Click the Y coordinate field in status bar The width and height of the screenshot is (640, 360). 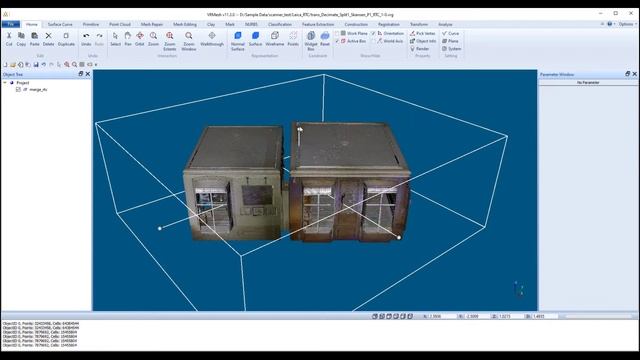tap(477, 316)
